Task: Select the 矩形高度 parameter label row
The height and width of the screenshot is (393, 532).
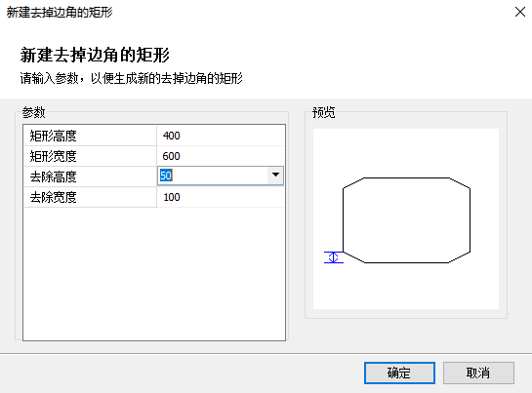Action: point(90,136)
